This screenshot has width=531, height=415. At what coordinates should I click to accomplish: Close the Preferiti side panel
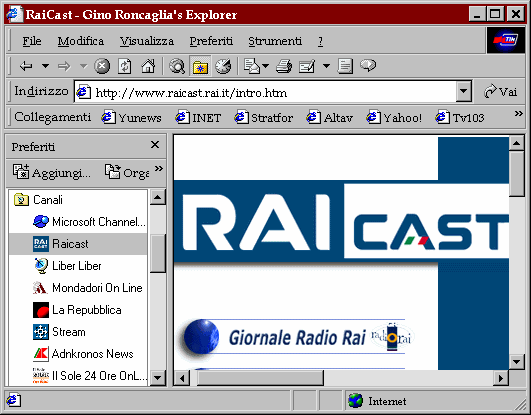[155, 145]
